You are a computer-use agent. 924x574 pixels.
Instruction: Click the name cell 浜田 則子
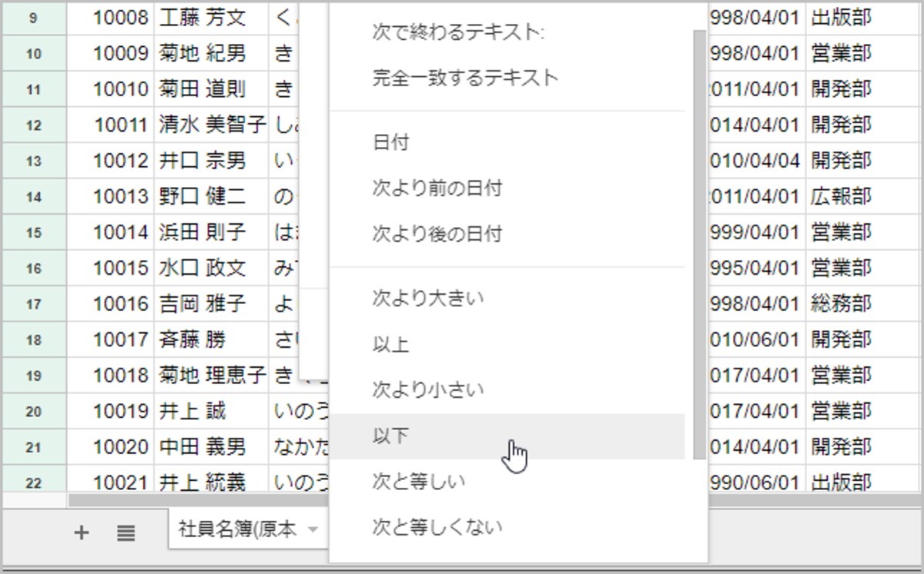click(211, 232)
